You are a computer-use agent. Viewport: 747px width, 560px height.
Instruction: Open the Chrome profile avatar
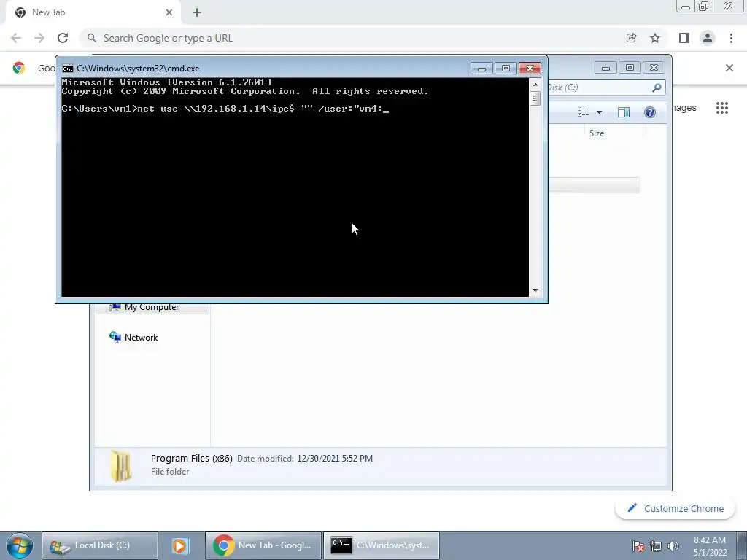click(708, 38)
